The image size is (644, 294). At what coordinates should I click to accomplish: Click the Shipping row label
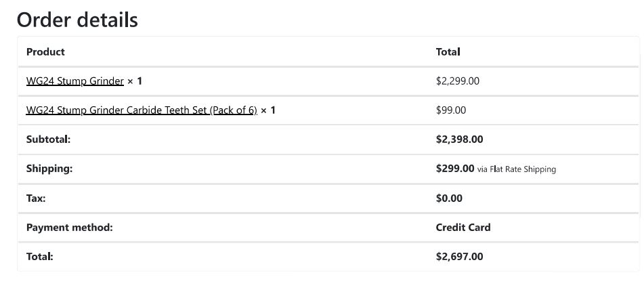[49, 169]
